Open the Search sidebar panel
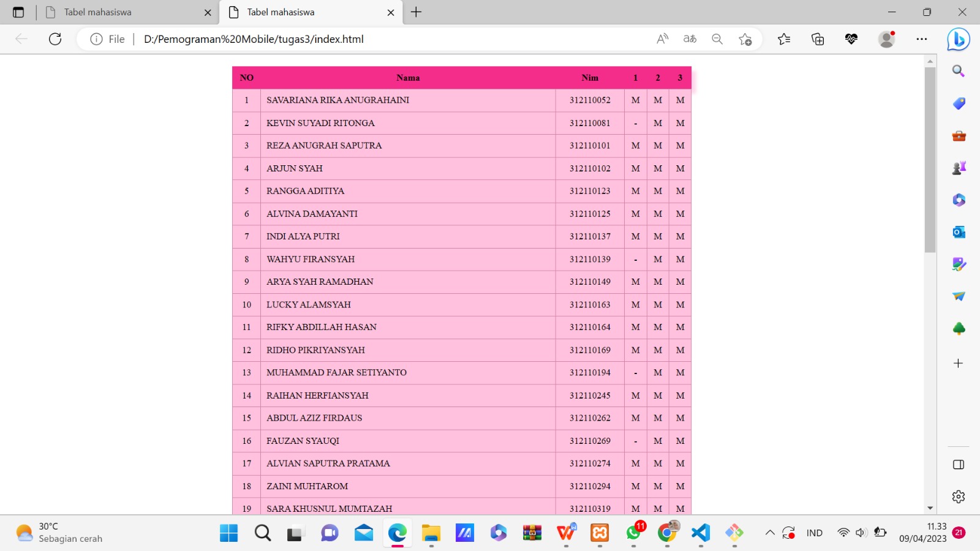This screenshot has width=980, height=551. [x=959, y=70]
